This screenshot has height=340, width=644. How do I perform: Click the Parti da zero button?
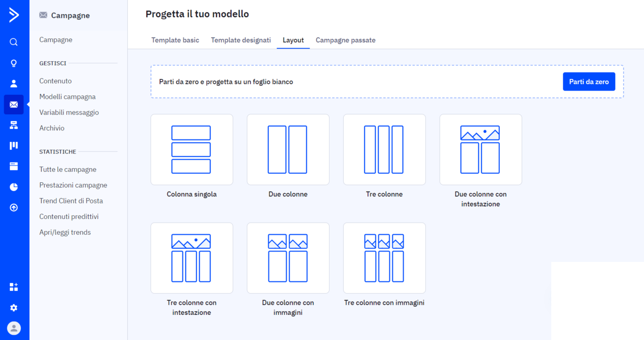[588, 81]
